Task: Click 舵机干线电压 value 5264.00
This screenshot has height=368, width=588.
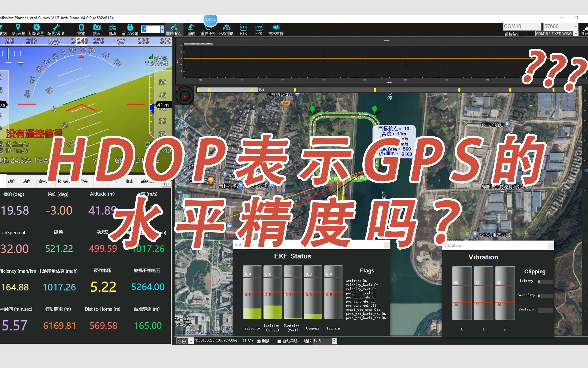Action: [x=148, y=287]
